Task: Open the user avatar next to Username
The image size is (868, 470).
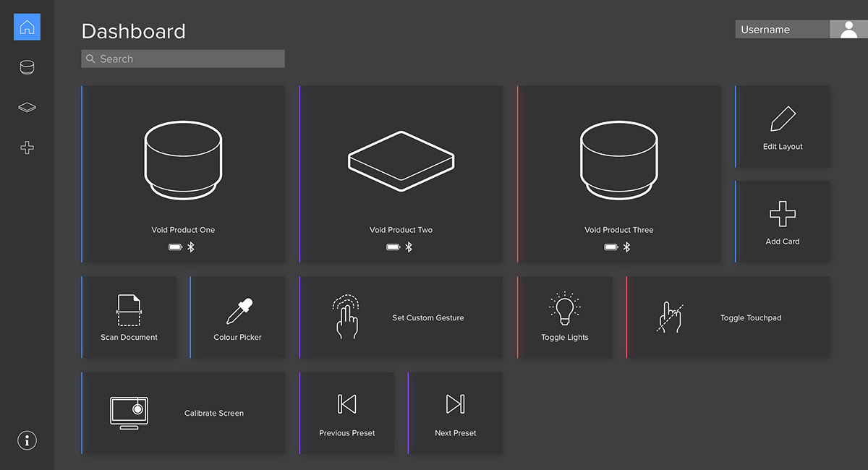Action: pyautogui.click(x=848, y=29)
